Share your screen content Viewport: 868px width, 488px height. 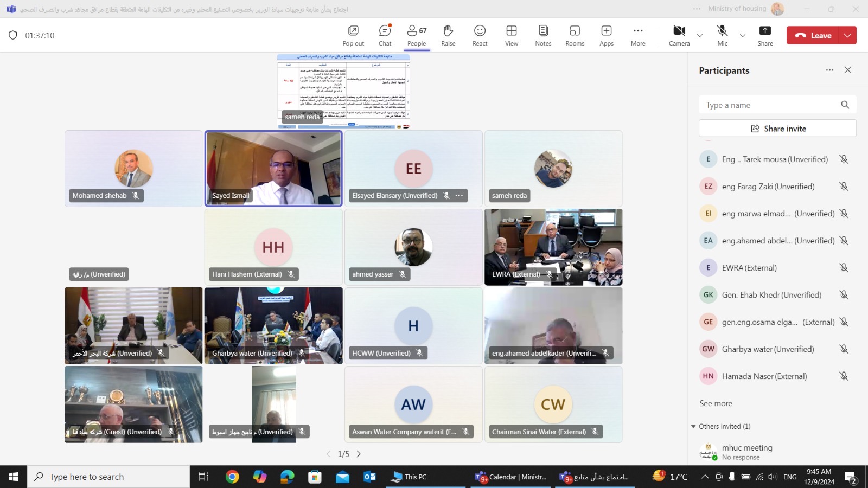click(x=765, y=36)
